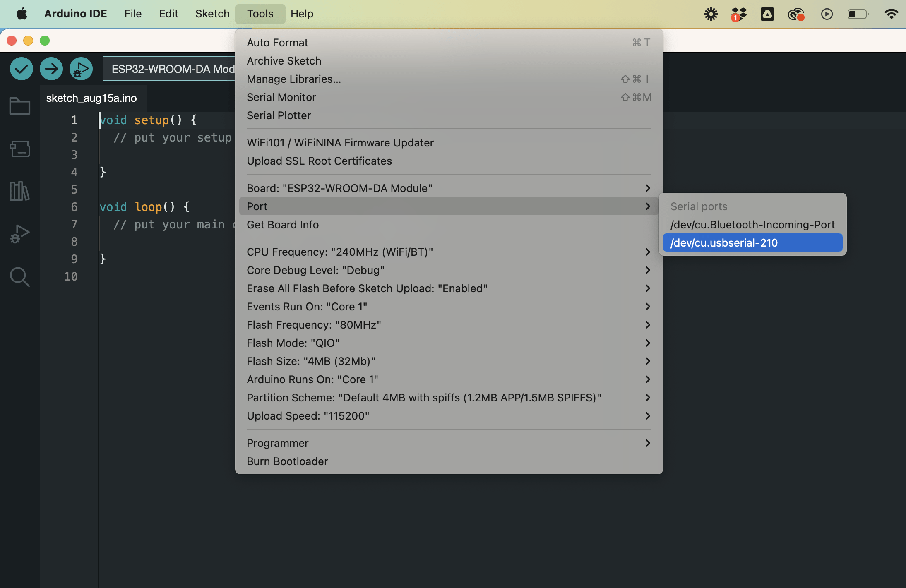This screenshot has width=906, height=588.
Task: Open the Sketchbook folder sidebar icon
Action: click(20, 106)
